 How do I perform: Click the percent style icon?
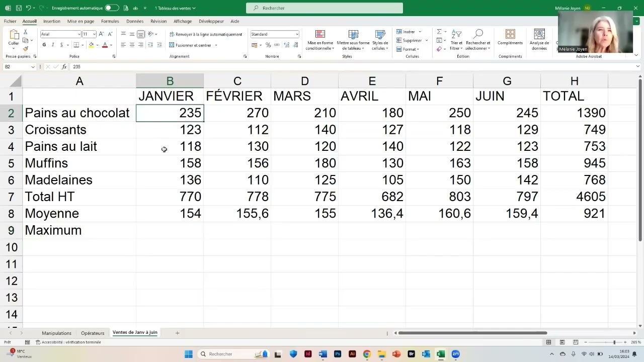(x=268, y=45)
